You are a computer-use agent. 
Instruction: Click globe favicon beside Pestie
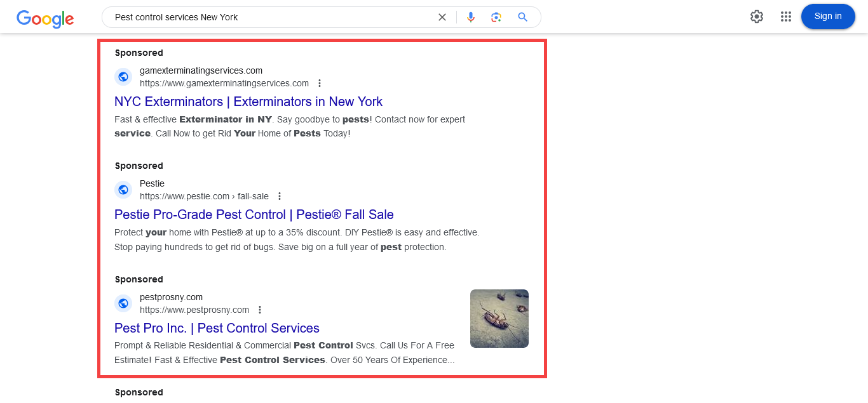coord(123,190)
